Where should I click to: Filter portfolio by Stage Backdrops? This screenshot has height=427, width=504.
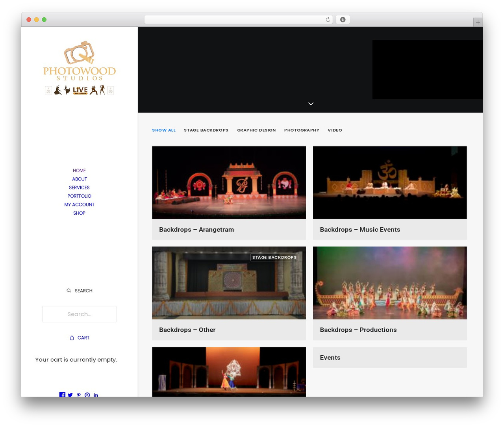point(206,130)
